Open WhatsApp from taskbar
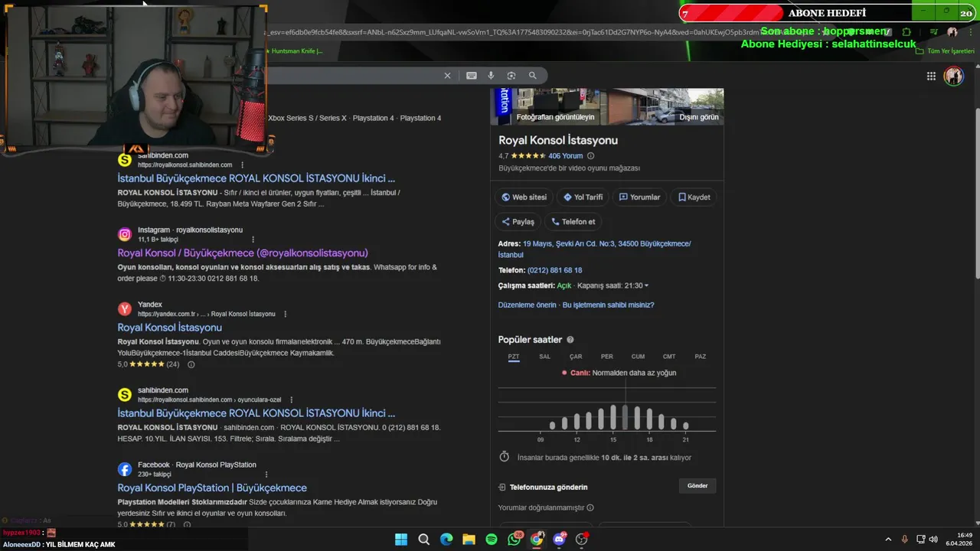 (514, 540)
